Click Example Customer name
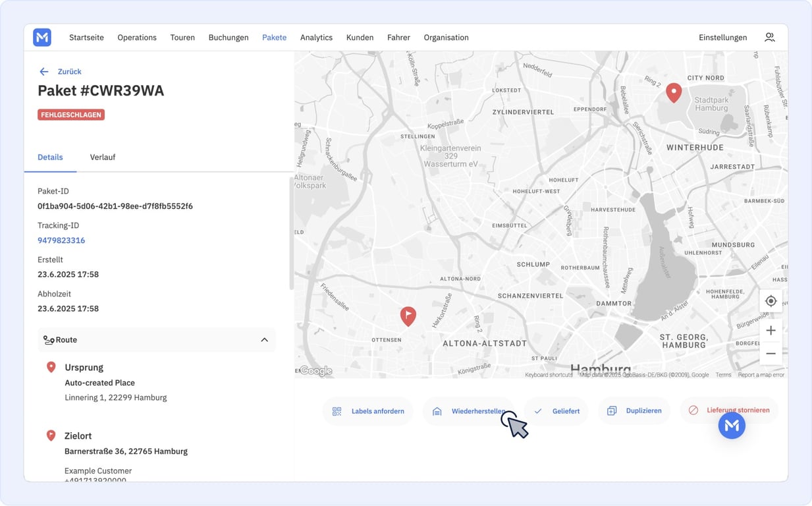This screenshot has width=812, height=506. click(x=98, y=471)
